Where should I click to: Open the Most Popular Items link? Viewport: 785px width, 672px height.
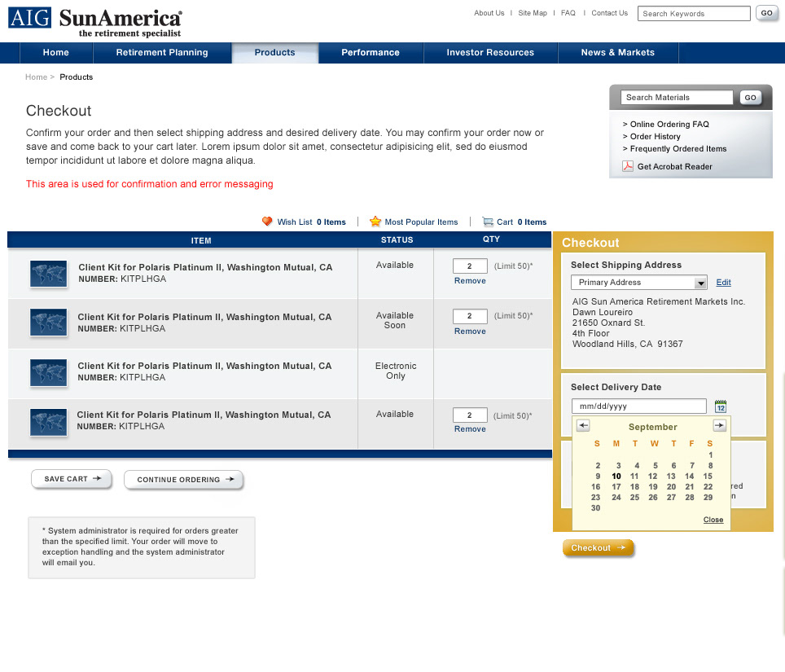pyautogui.click(x=421, y=222)
